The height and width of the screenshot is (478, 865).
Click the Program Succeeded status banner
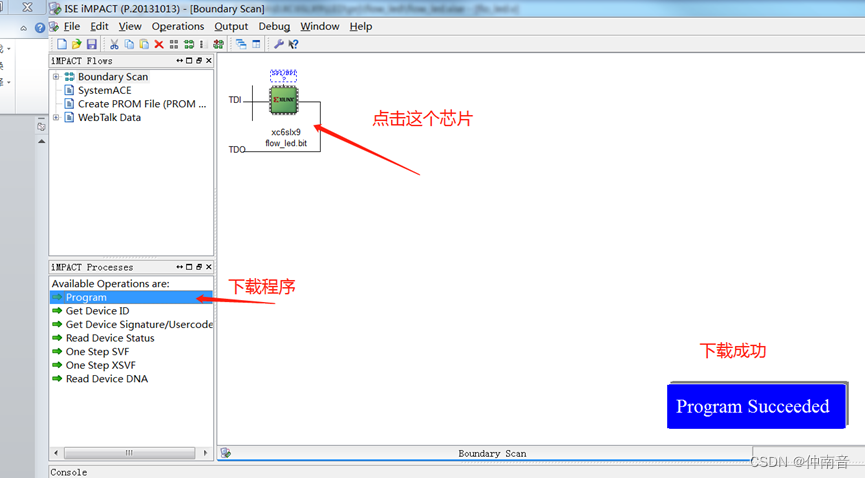pyautogui.click(x=756, y=406)
